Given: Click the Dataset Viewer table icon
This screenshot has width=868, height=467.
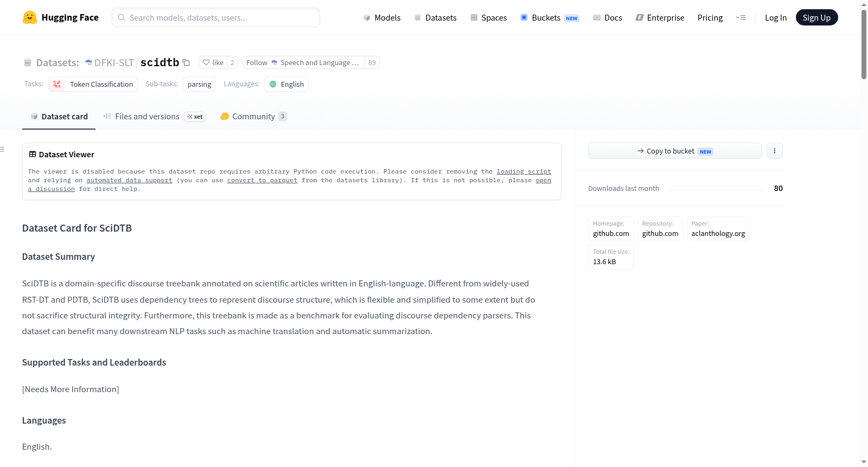Looking at the screenshot, I should click(33, 155).
